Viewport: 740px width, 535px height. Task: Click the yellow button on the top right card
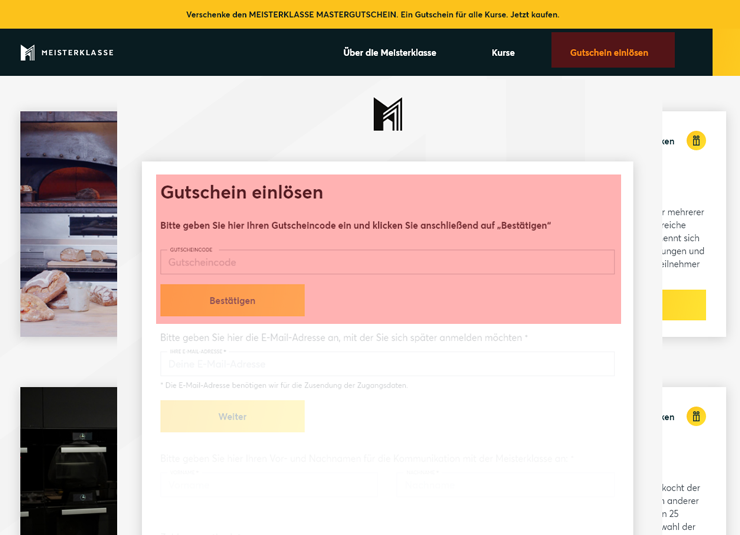(x=684, y=305)
